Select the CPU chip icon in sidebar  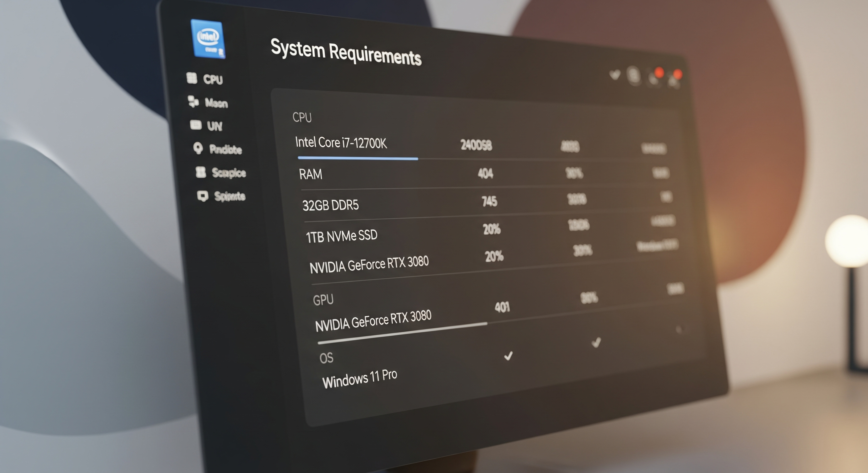click(192, 78)
